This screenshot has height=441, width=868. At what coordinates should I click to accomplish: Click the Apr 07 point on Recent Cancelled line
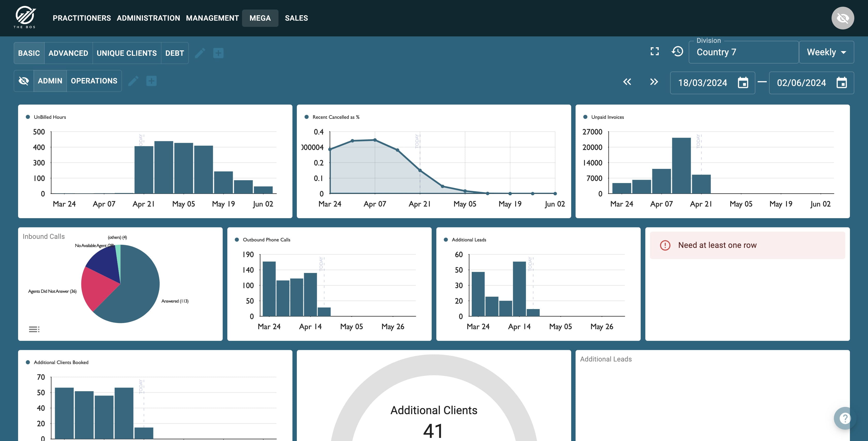coord(375,140)
